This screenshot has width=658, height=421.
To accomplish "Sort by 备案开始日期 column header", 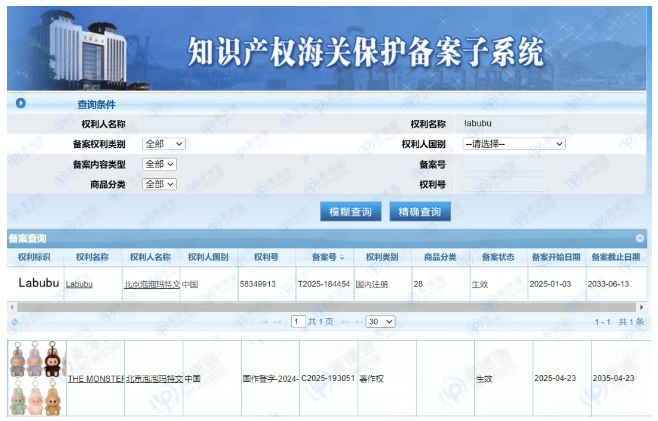I will pyautogui.click(x=556, y=257).
